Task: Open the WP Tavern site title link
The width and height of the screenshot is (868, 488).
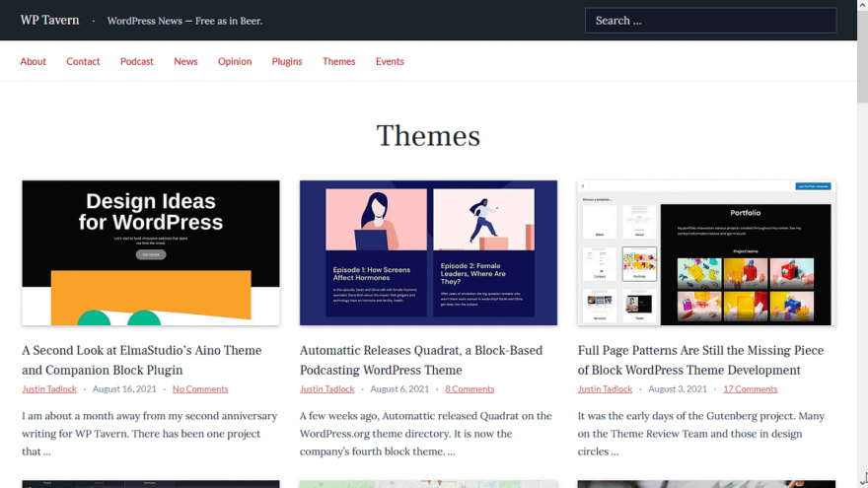Action: tap(50, 20)
